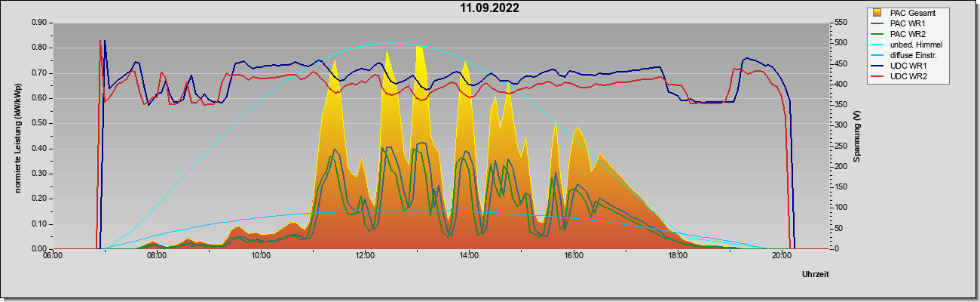The image size is (980, 302).
Task: Click the 12:00 time axis label
Action: tap(365, 257)
